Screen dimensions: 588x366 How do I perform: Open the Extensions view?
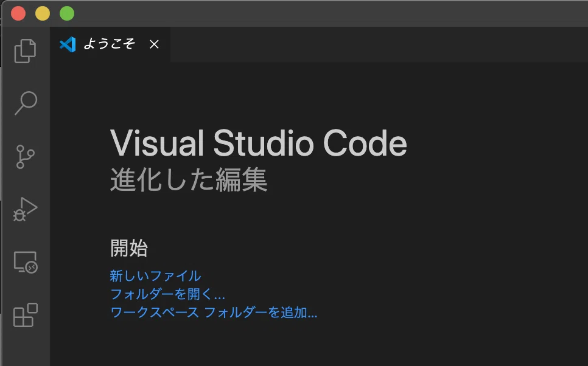coord(25,315)
